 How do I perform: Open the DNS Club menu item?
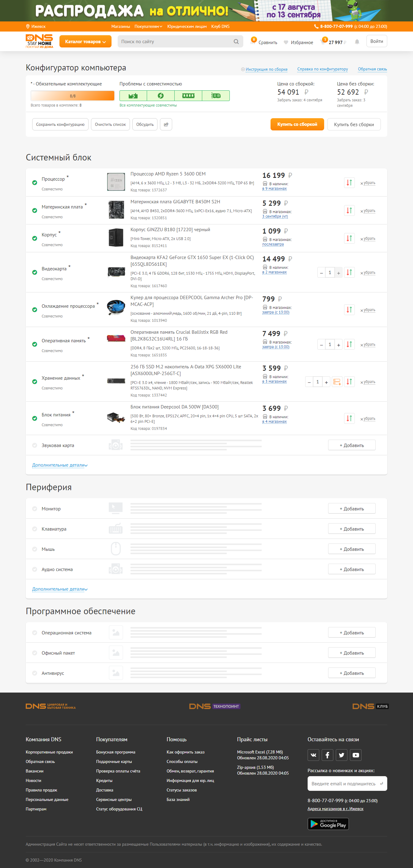[220, 27]
